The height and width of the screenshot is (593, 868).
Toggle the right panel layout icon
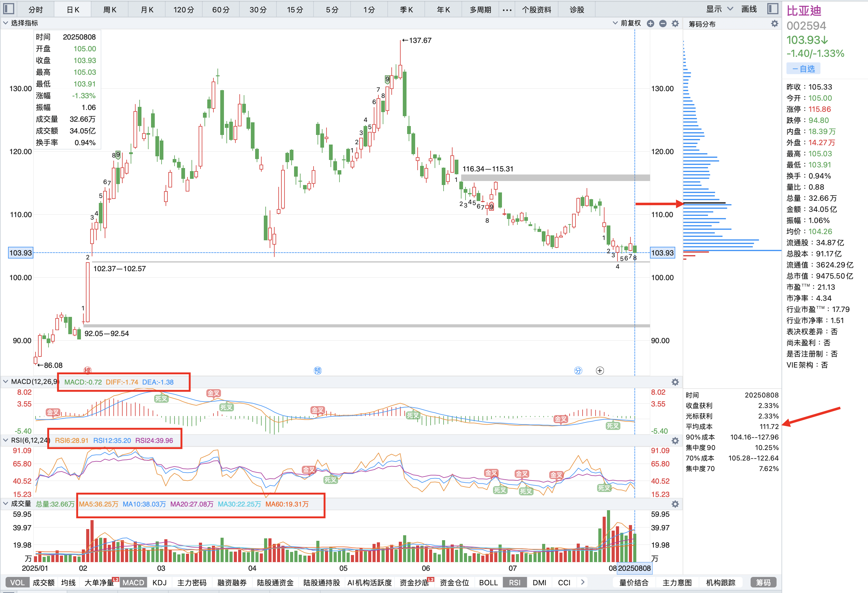[x=772, y=9]
